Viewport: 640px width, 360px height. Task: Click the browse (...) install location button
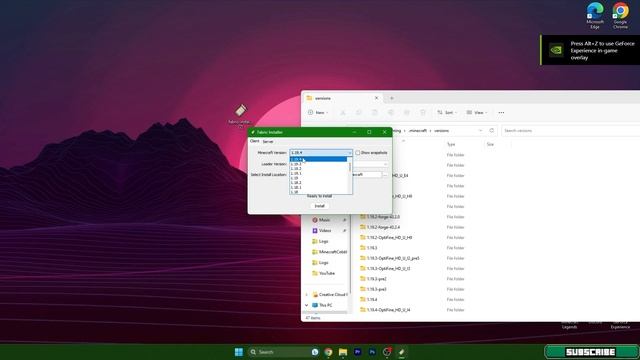pyautogui.click(x=385, y=175)
